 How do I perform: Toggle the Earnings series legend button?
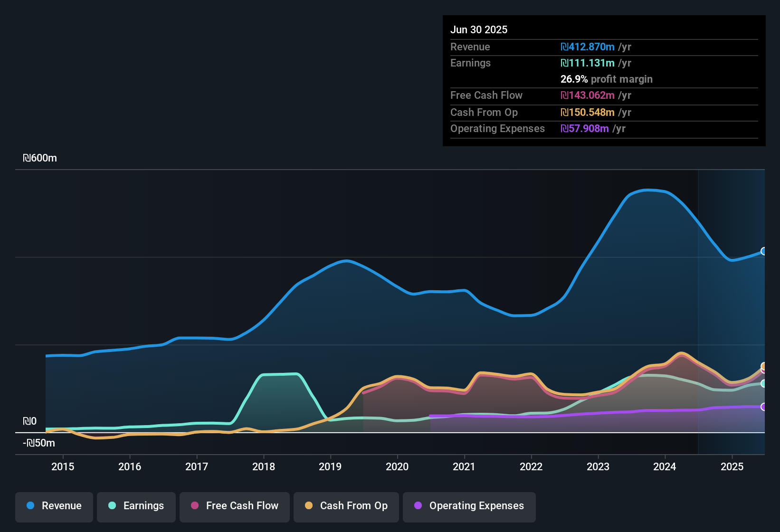coord(136,507)
